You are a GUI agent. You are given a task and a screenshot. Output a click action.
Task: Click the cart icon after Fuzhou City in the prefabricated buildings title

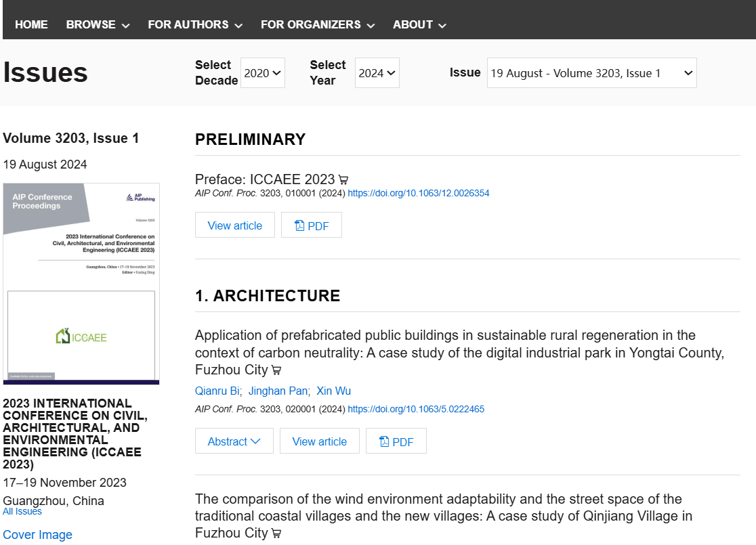coord(276,370)
